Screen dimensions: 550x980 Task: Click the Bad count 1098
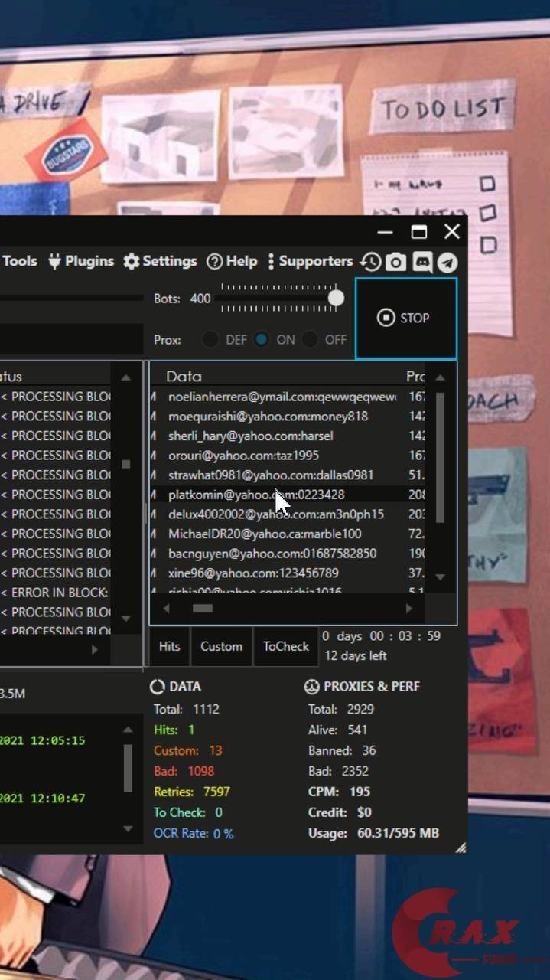click(x=200, y=771)
